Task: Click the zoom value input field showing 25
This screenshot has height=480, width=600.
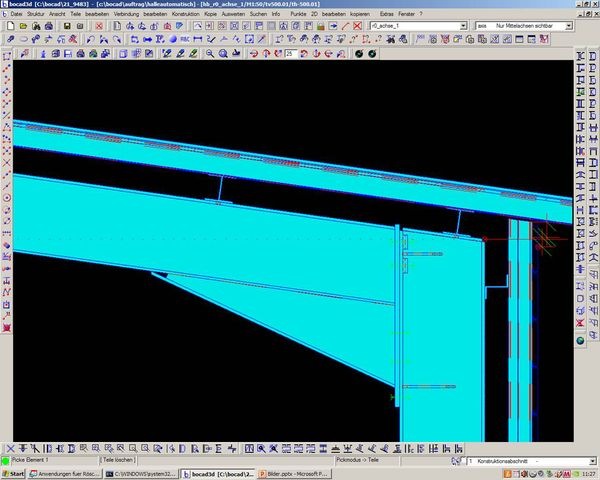Action: pyautogui.click(x=291, y=52)
